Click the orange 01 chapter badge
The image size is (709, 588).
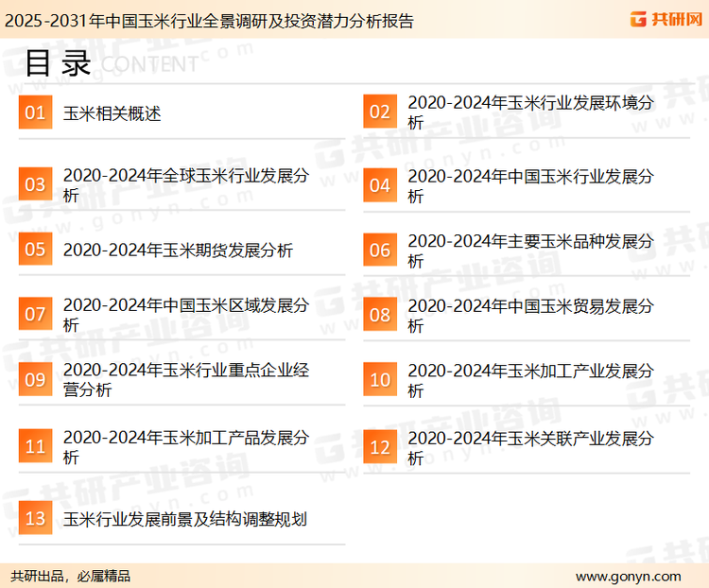[x=35, y=113]
